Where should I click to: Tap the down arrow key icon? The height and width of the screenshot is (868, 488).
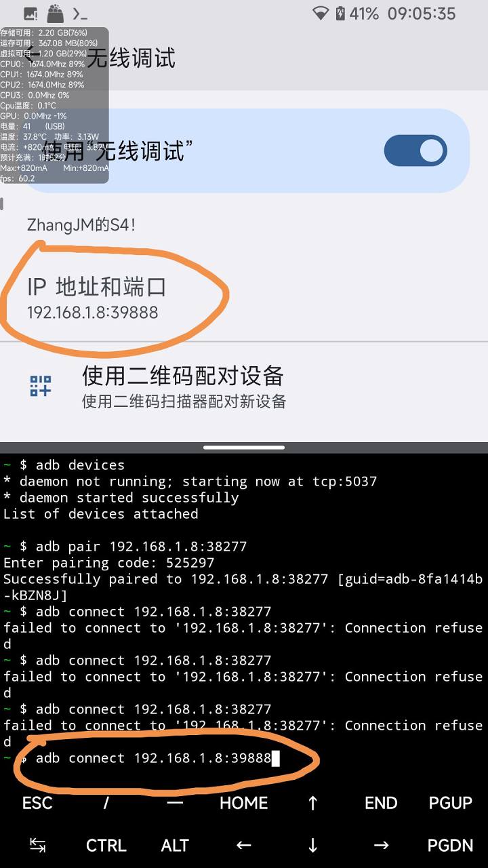(312, 846)
